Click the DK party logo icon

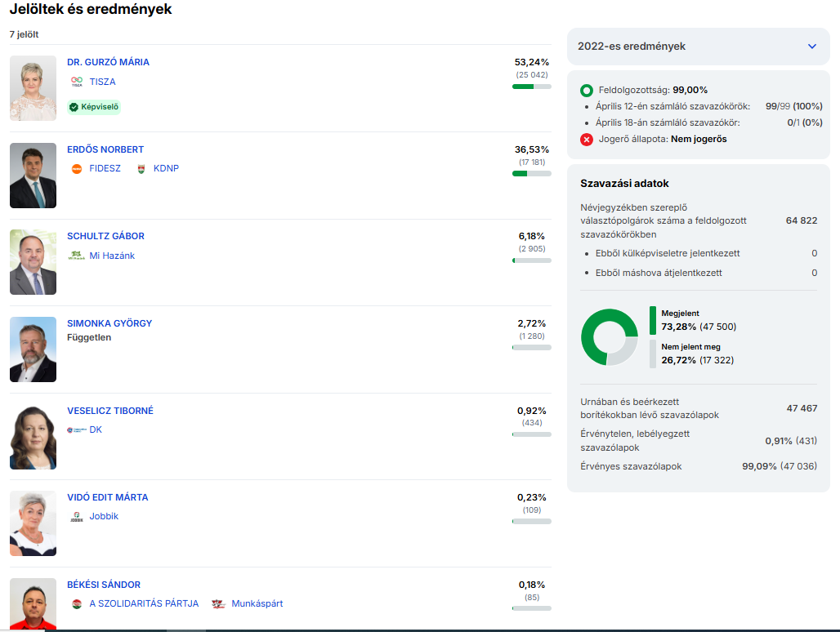77,429
